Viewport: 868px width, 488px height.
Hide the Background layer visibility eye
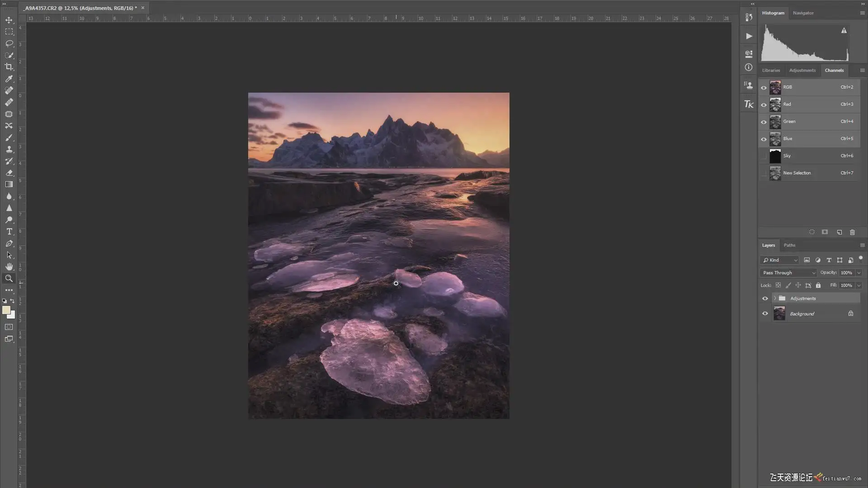(x=765, y=314)
